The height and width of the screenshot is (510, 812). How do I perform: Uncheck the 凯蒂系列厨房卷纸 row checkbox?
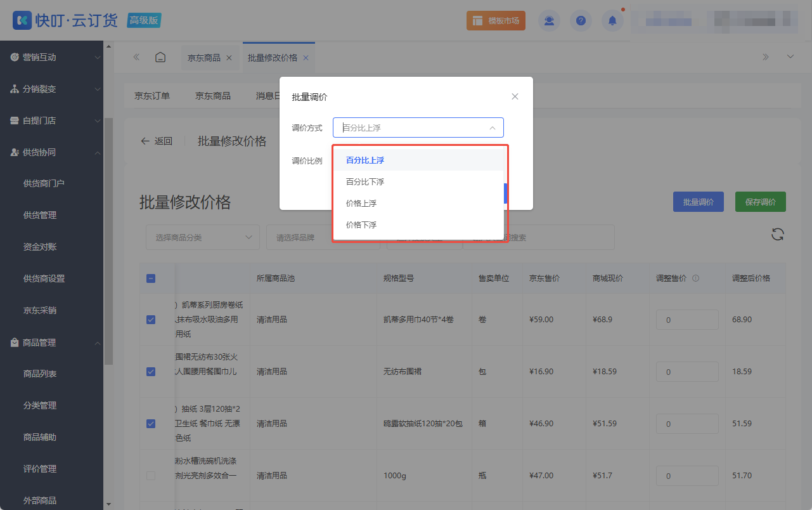click(151, 320)
